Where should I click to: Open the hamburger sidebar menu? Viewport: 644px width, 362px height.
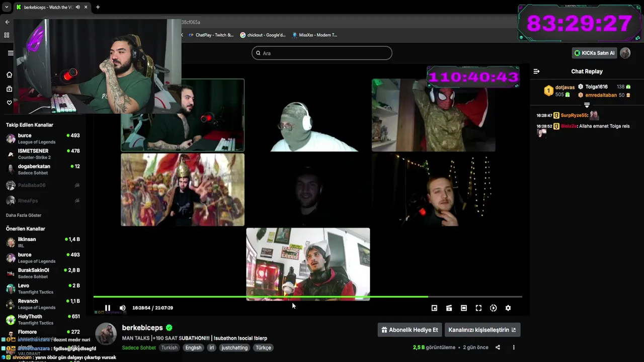click(x=10, y=53)
